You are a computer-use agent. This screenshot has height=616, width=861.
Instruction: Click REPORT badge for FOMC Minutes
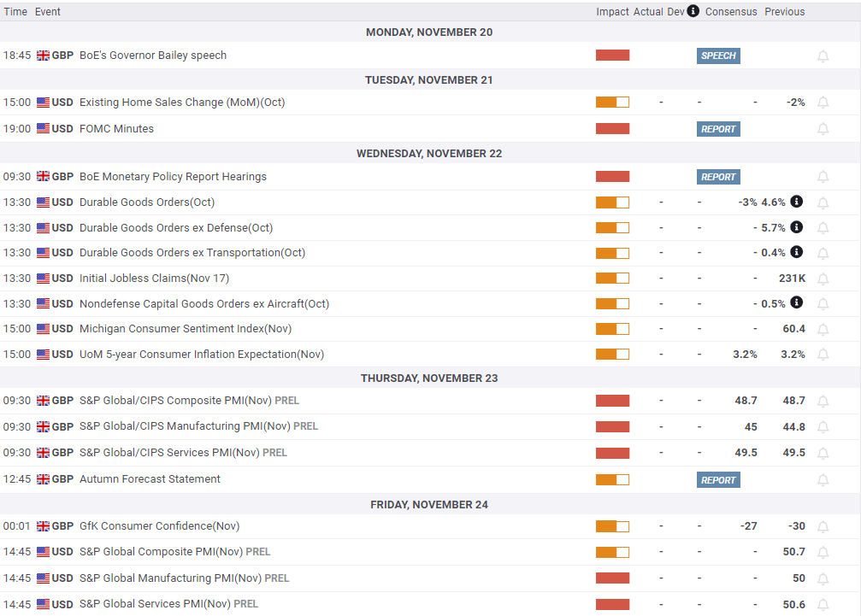tap(718, 129)
